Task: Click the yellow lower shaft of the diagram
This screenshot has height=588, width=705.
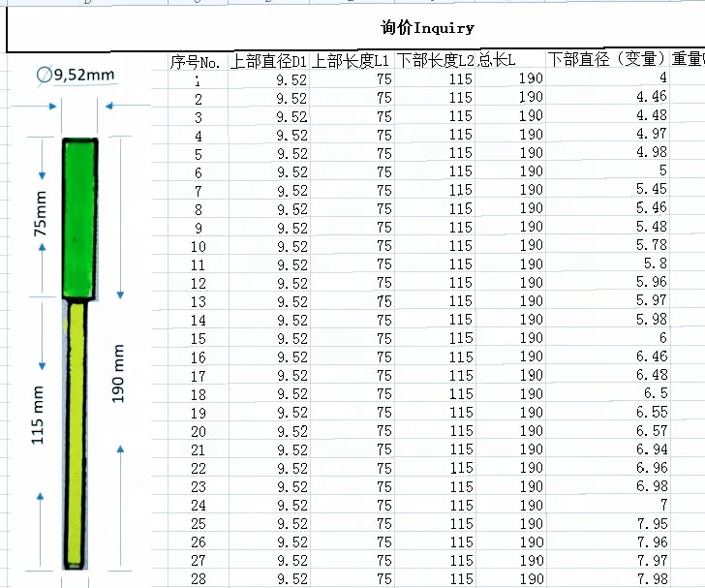Action: [x=76, y=434]
